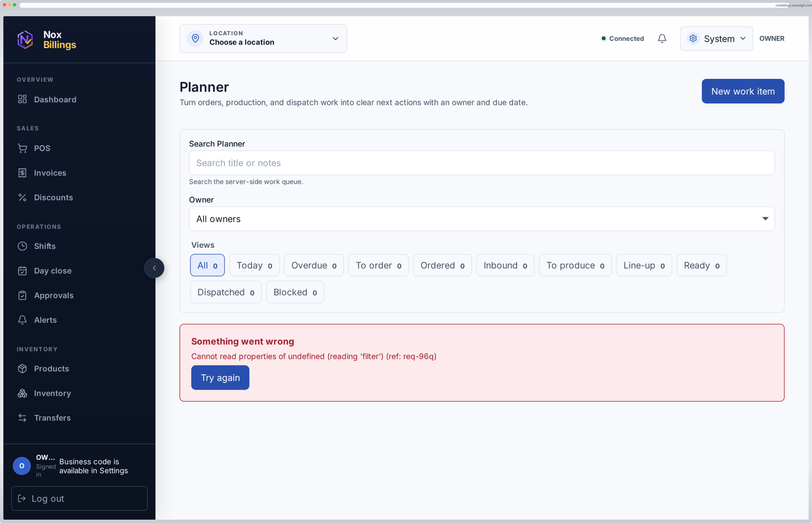Viewport: 812px width, 523px height.
Task: Click the Alerts bell icon in sidebar
Action: (22, 320)
